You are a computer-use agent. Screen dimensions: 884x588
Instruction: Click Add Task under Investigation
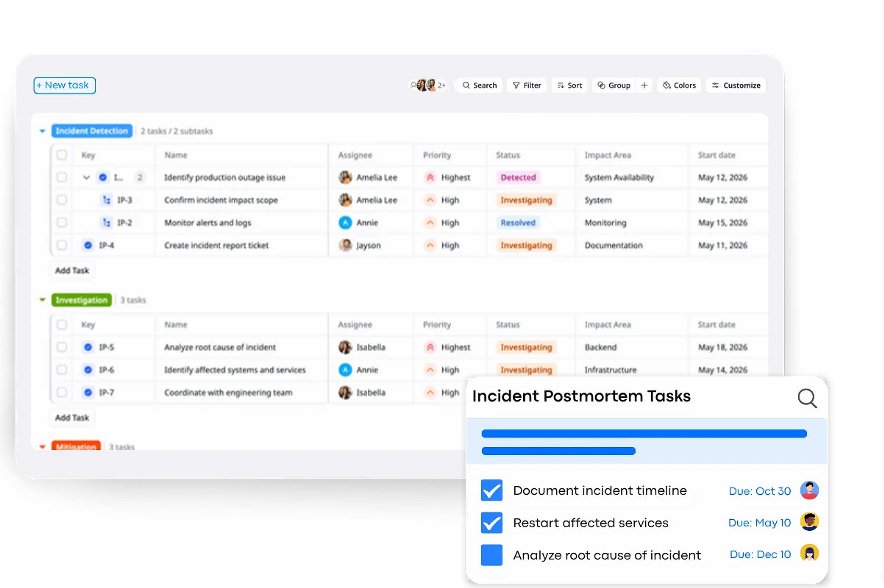tap(72, 418)
